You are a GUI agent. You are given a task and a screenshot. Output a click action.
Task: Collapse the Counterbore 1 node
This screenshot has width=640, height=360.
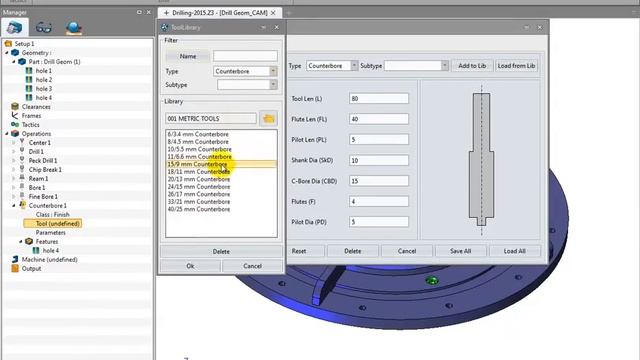14,205
